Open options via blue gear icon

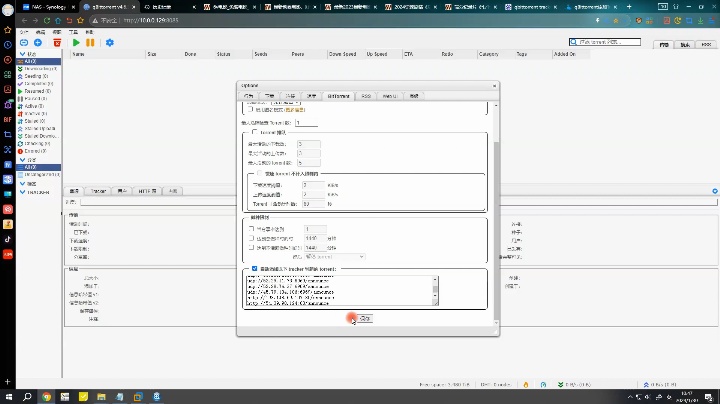pyautogui.click(x=110, y=43)
